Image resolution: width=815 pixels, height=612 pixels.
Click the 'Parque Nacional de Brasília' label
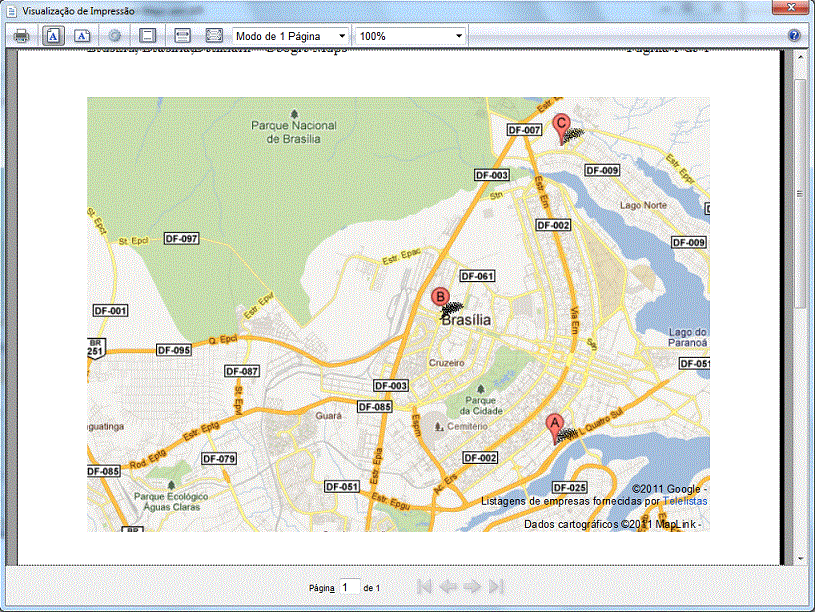click(294, 132)
